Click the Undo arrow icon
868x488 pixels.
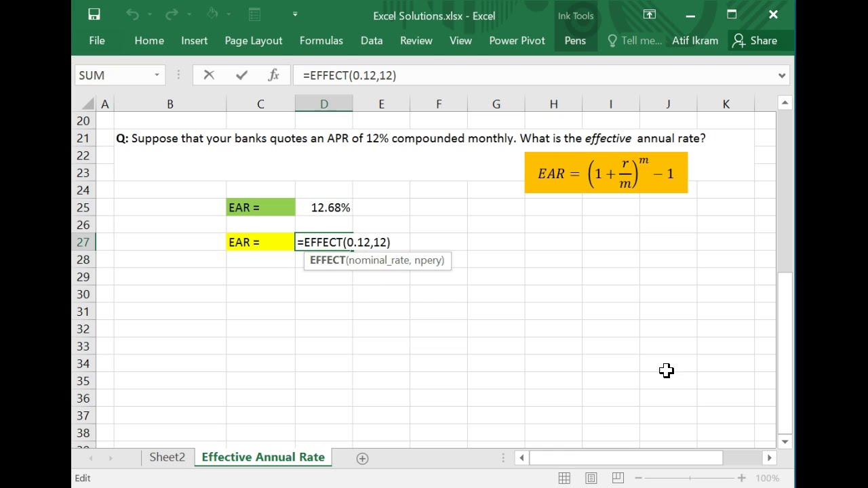[133, 14]
